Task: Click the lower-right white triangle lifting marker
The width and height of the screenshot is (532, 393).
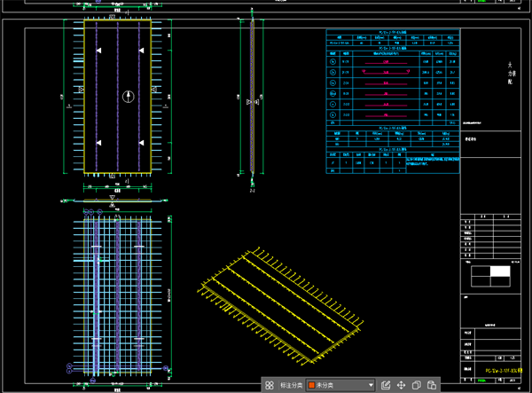Action: coord(141,143)
